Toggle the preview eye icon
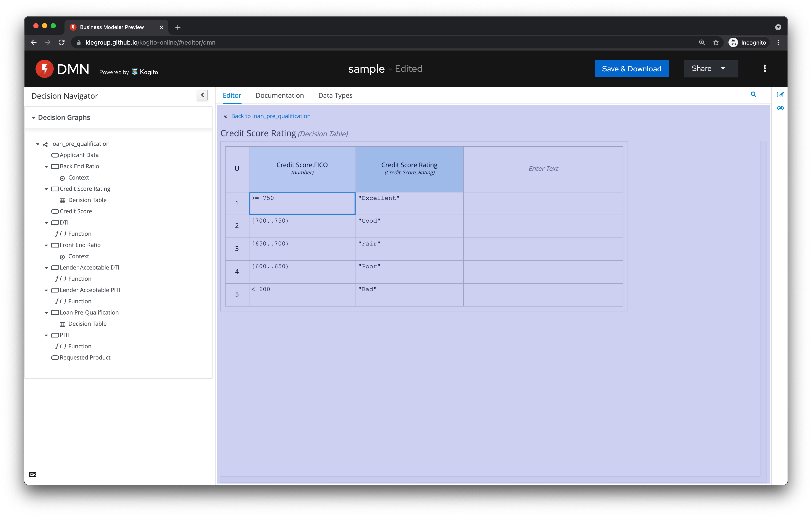This screenshot has height=517, width=812. coord(780,108)
